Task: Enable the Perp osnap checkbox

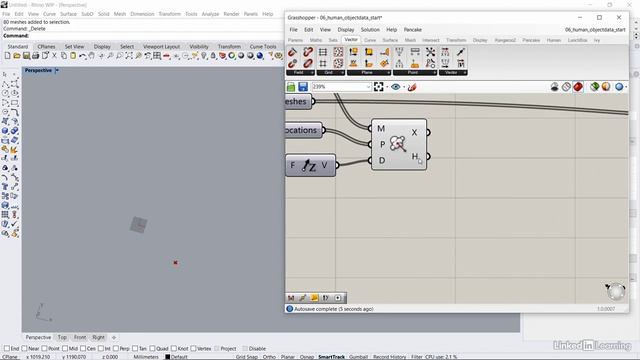Action: coord(116,349)
